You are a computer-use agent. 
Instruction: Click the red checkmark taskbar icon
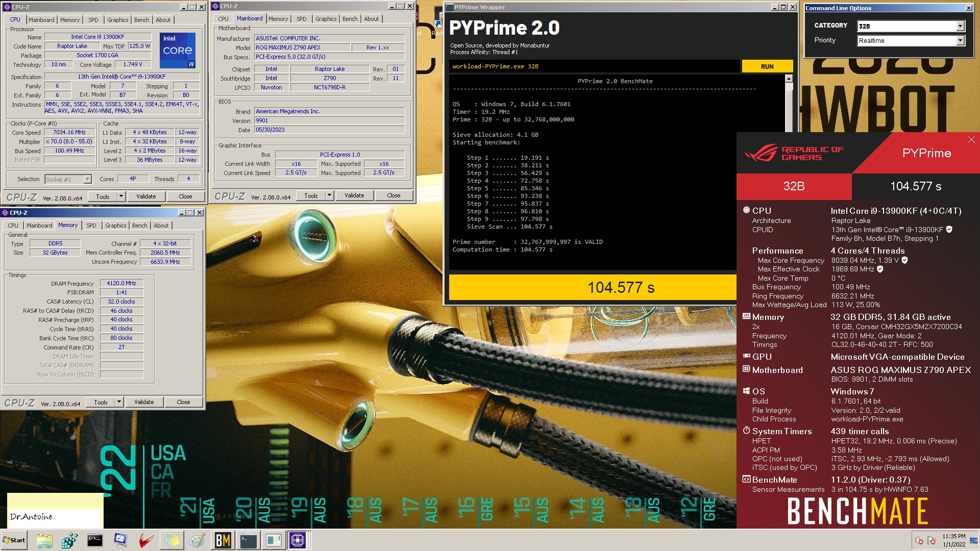(146, 540)
